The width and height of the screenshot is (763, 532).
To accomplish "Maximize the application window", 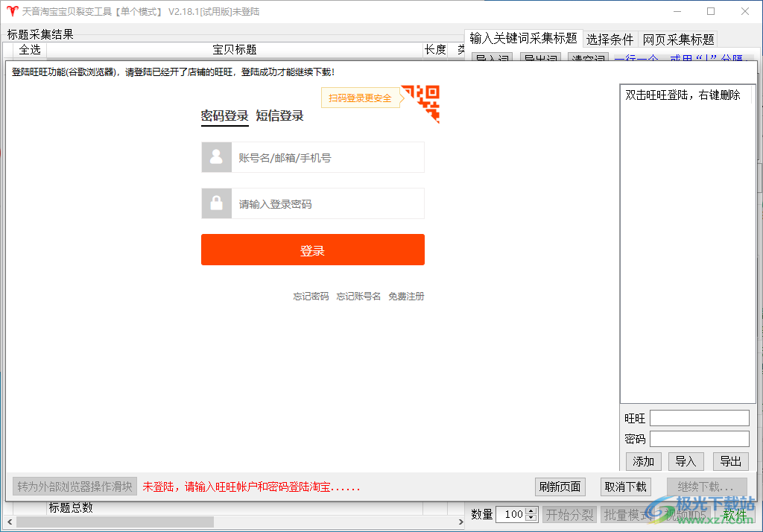I will pyautogui.click(x=711, y=11).
